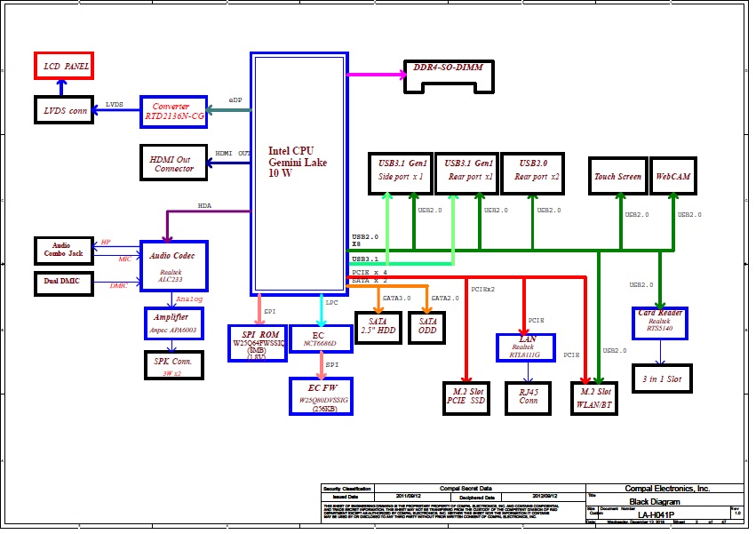Select the 2012/09/12 deciphered date value
This screenshot has height=534, width=756.
point(545,497)
